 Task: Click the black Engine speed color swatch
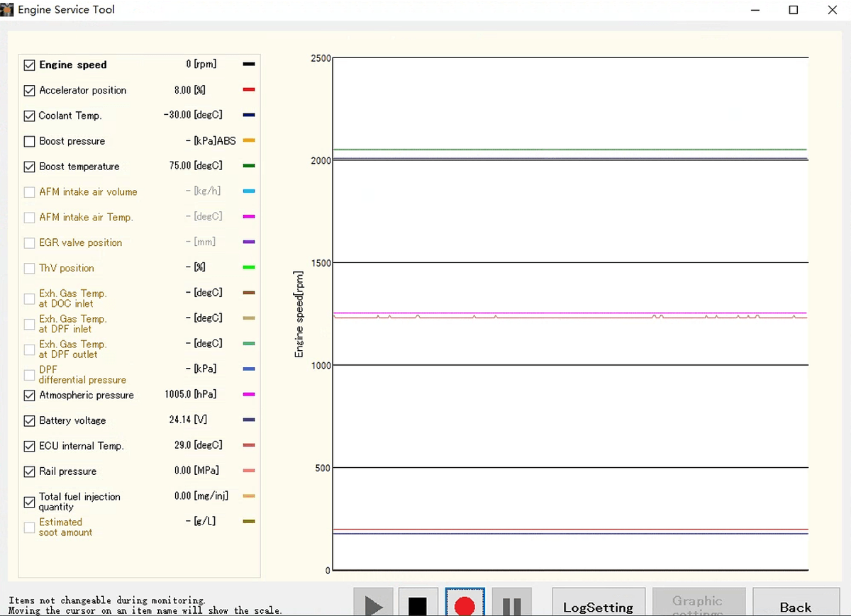[x=249, y=65]
